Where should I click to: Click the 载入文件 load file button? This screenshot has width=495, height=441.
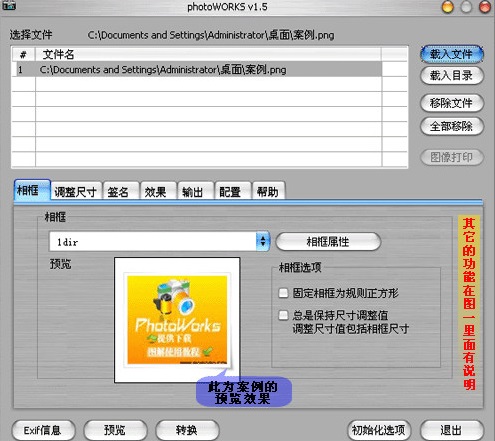[452, 54]
